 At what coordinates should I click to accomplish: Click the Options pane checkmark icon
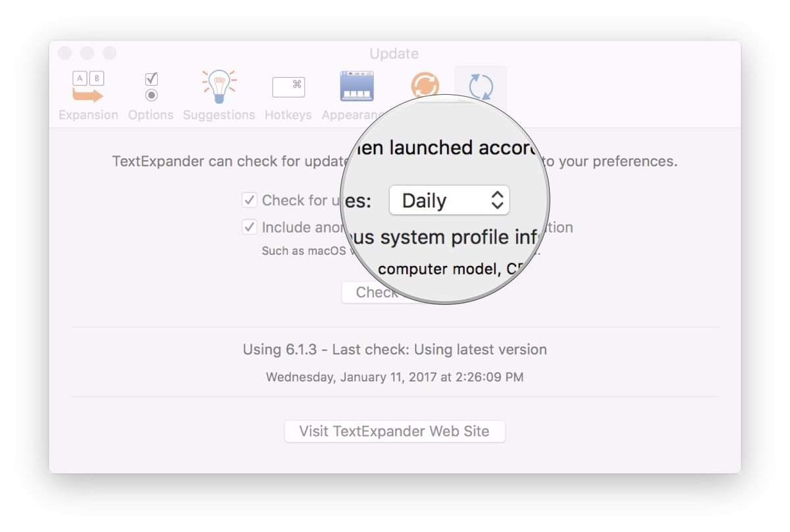coord(150,86)
